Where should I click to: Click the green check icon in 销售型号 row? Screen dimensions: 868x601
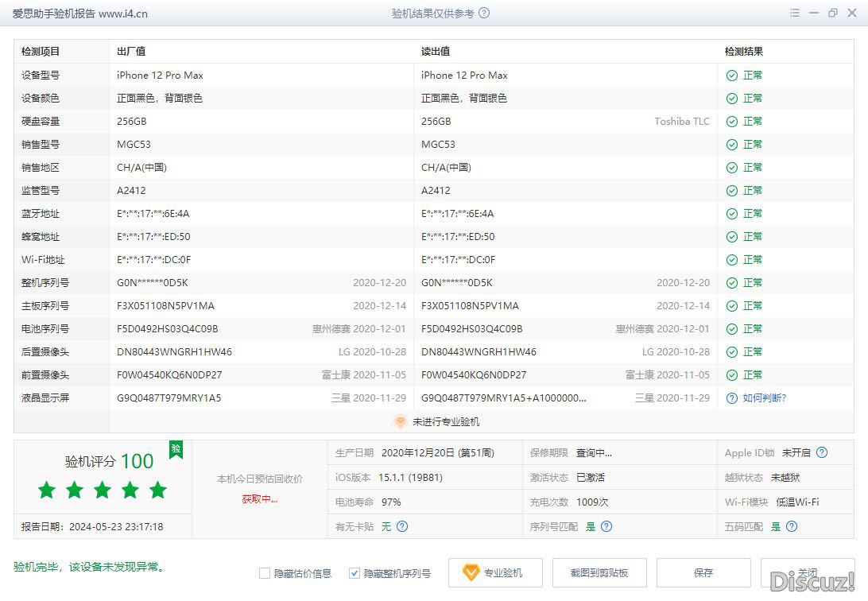tap(732, 145)
